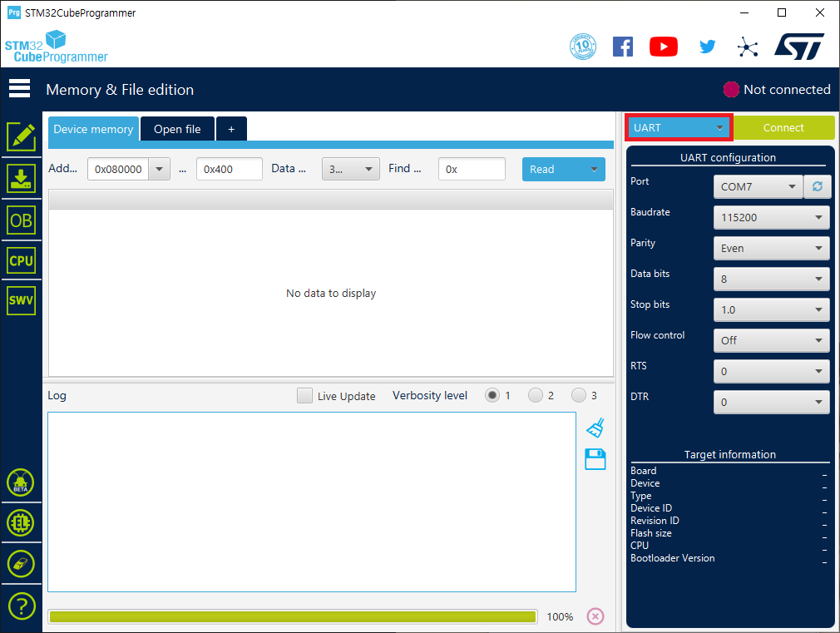
Task: Open the Flow control Off dropdown
Action: (x=772, y=340)
